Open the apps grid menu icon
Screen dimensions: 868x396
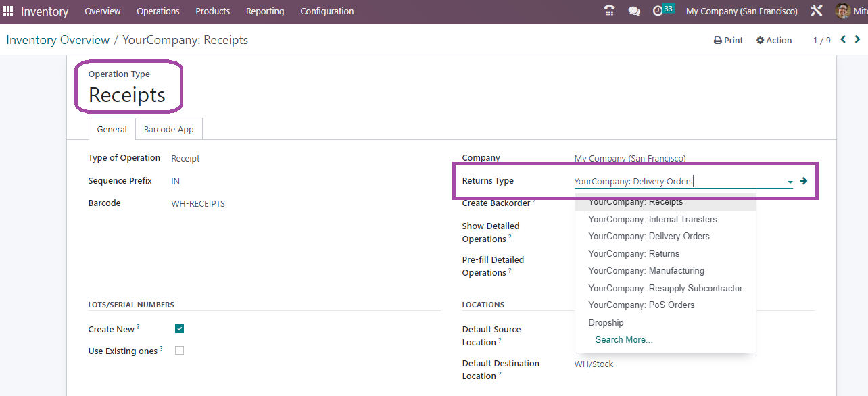tap(8, 11)
